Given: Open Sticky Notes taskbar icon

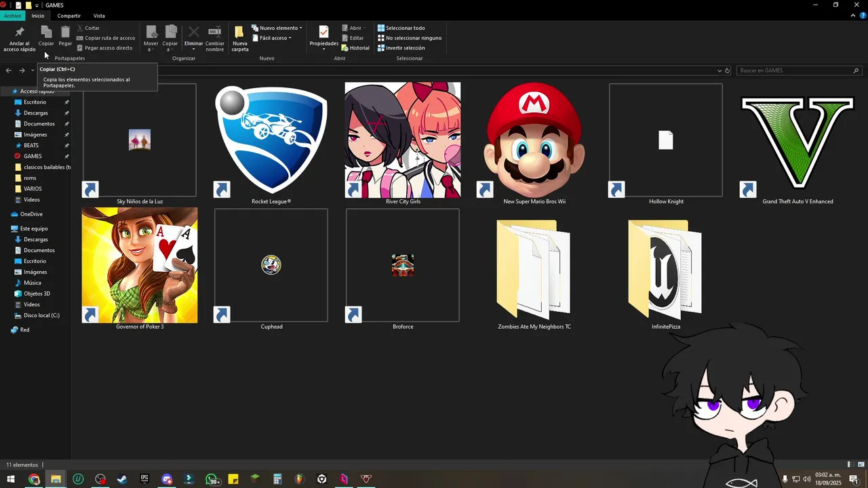Looking at the screenshot, I should click(233, 479).
